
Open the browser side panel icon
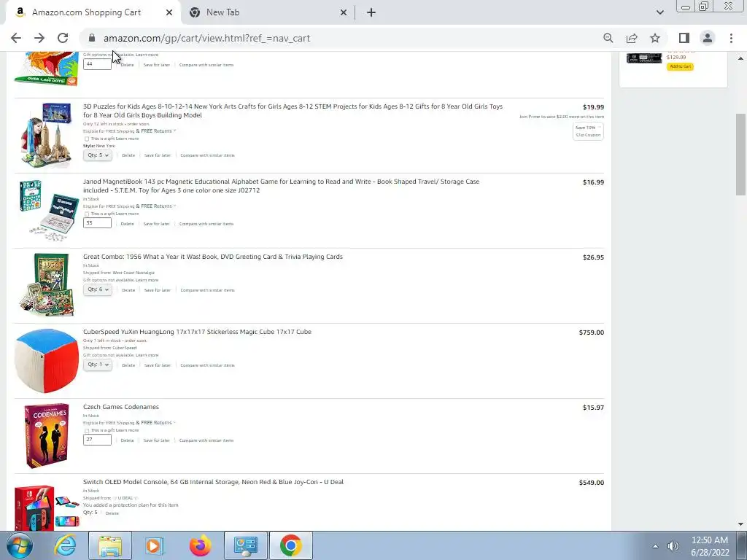(x=684, y=38)
